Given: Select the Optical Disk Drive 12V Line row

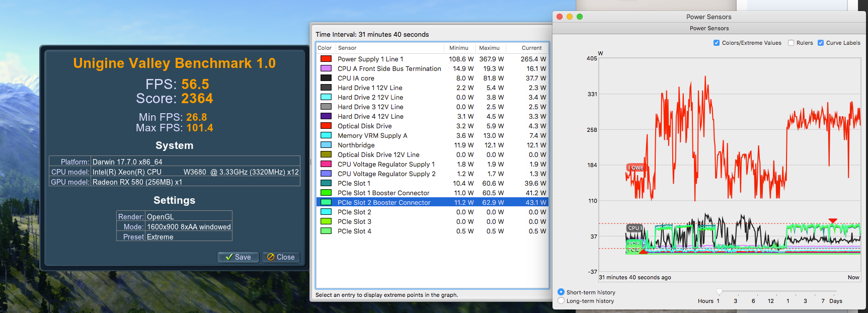Looking at the screenshot, I should click(432, 154).
